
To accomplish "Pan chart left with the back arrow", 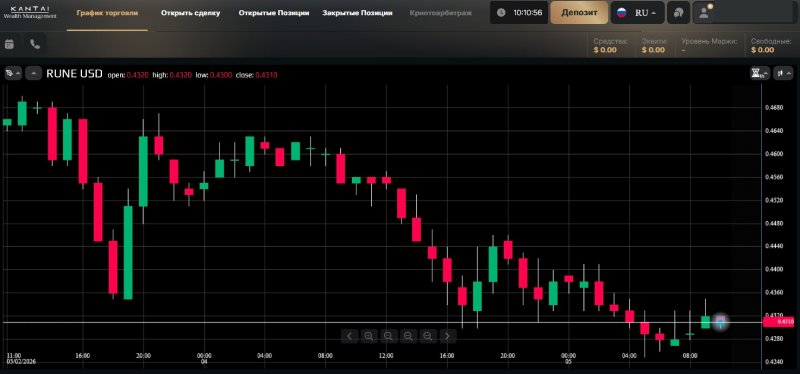I will click(x=349, y=336).
